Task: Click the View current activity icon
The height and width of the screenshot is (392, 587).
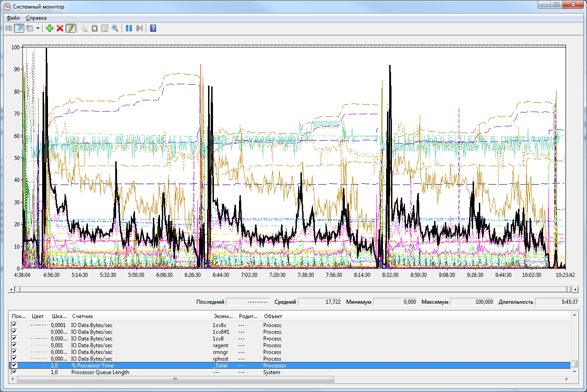Action: [x=8, y=28]
